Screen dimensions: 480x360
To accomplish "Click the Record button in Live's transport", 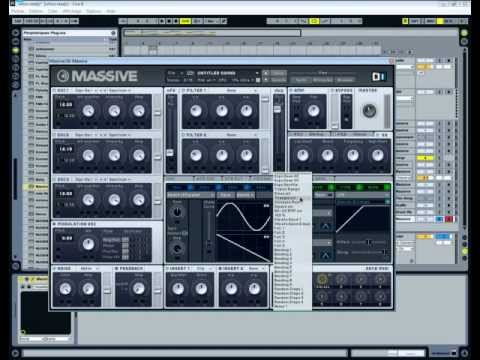I will [176, 21].
